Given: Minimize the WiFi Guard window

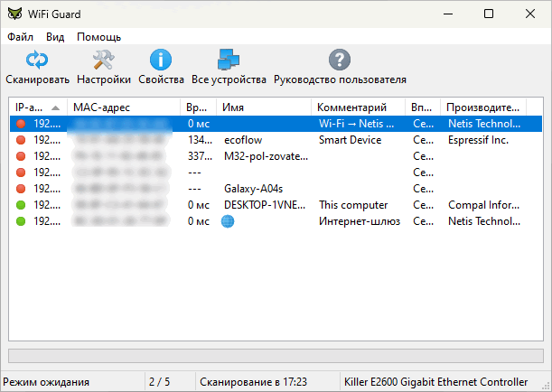Looking at the screenshot, I should tap(448, 14).
